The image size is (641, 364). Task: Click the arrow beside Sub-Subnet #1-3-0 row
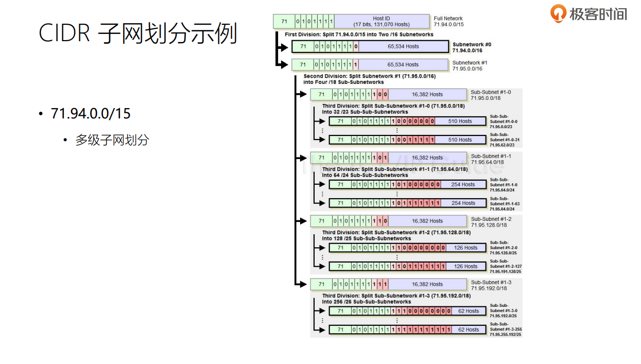point(321,311)
